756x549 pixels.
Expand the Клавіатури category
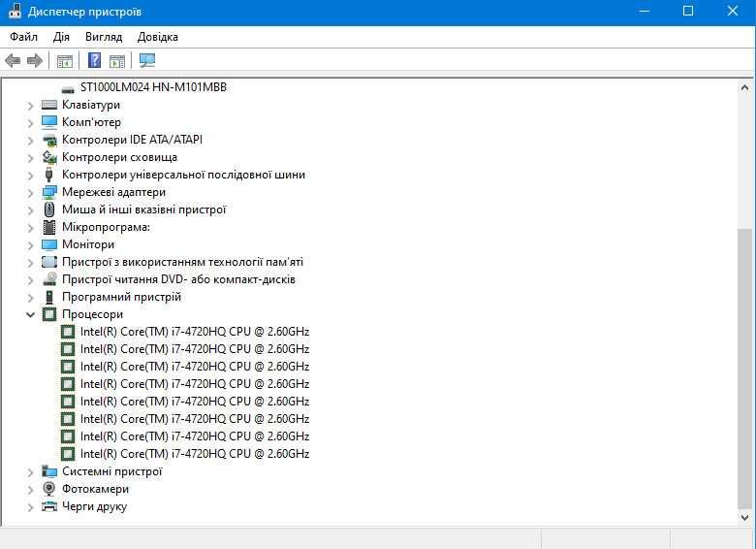(30, 105)
